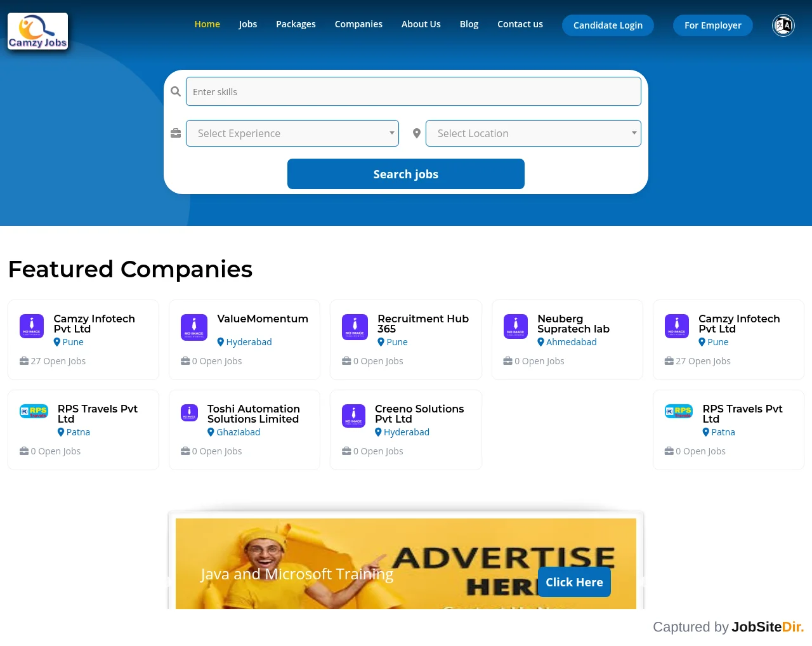Open Creeno Solutions Pvt Ltd link
812x646 pixels.
coord(419,414)
